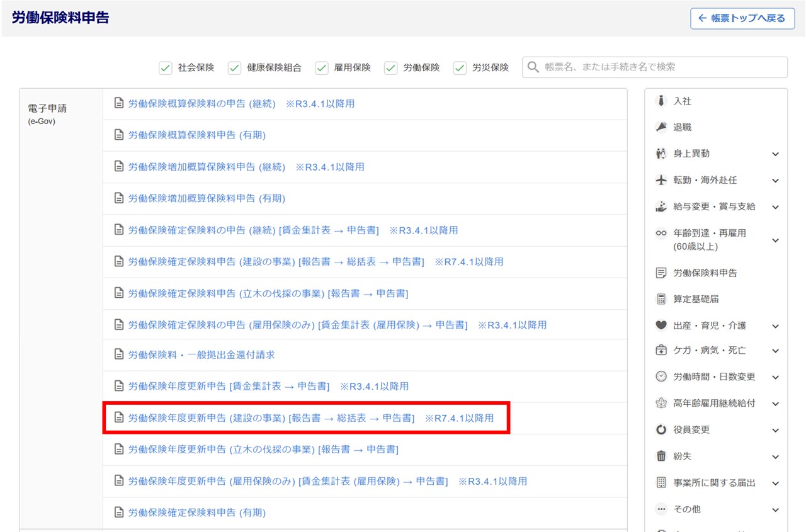
Task: Click the 算定基礎届 calculator icon
Action: 661,299
